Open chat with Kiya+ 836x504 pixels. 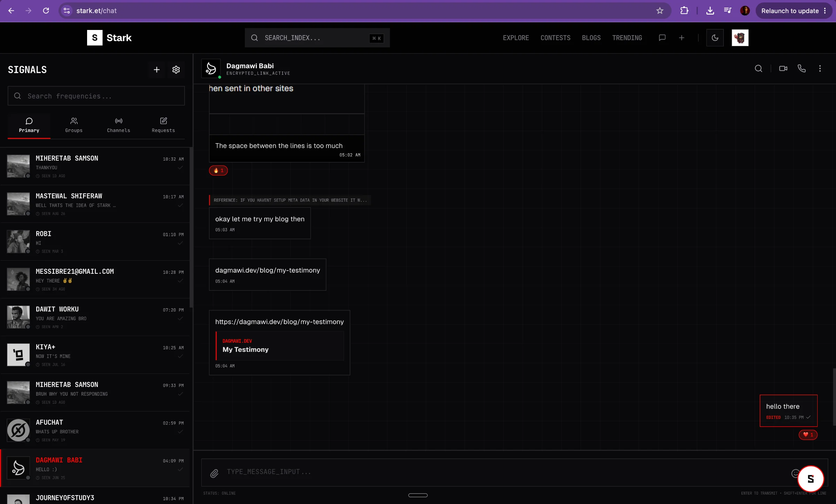[x=95, y=355]
